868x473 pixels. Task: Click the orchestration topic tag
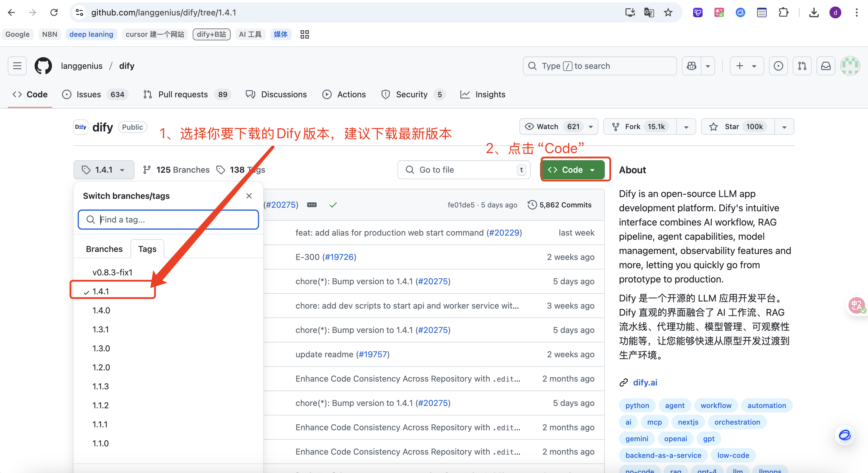pos(737,422)
